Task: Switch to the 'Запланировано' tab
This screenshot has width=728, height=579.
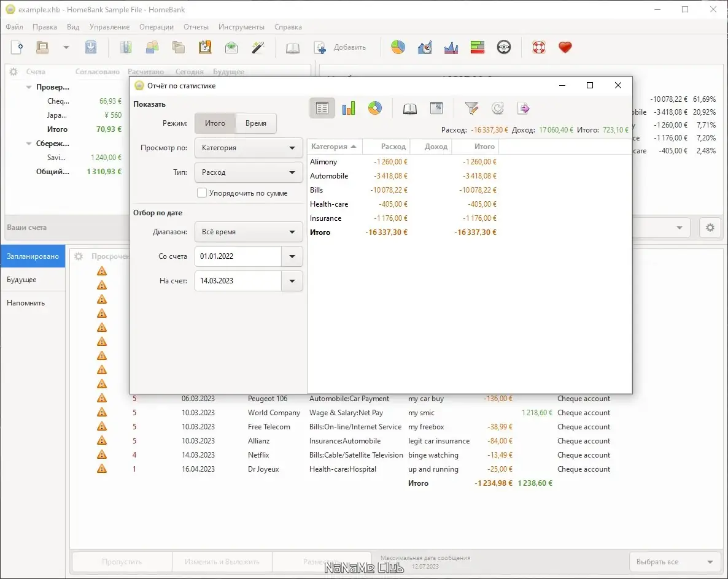Action: 33,256
